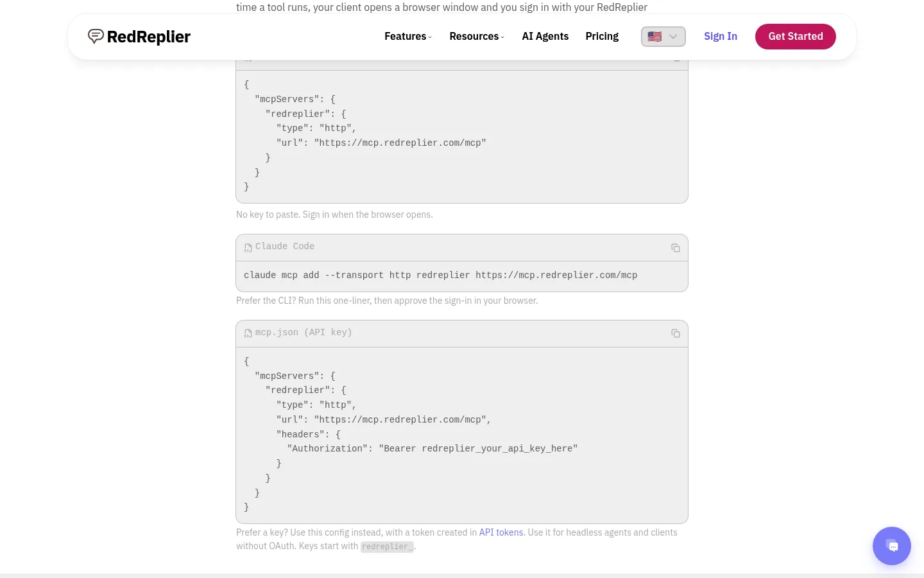Viewport: 924px width, 578px height.
Task: Open the language flag dropdown
Action: pyautogui.click(x=663, y=37)
